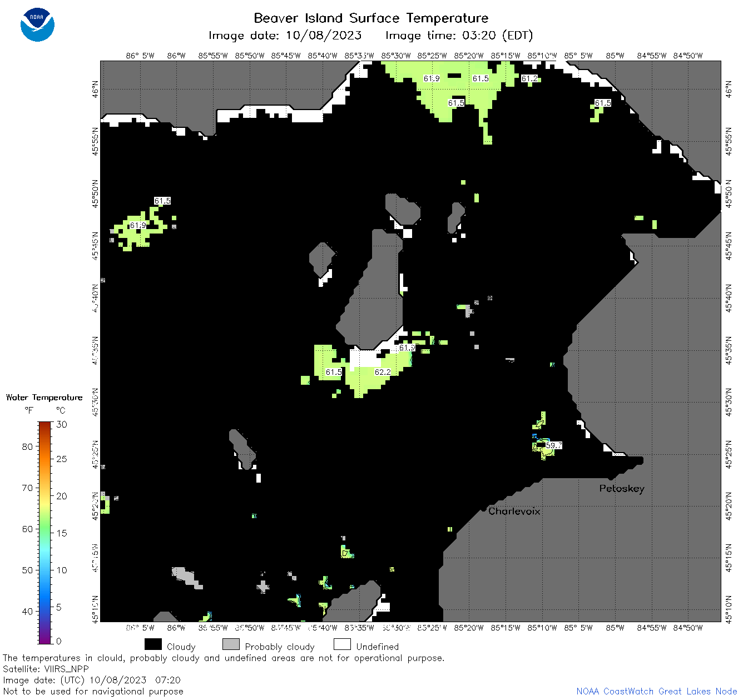
Task: Click the 70 tick label on Fahrenheit scale
Action: point(27,488)
